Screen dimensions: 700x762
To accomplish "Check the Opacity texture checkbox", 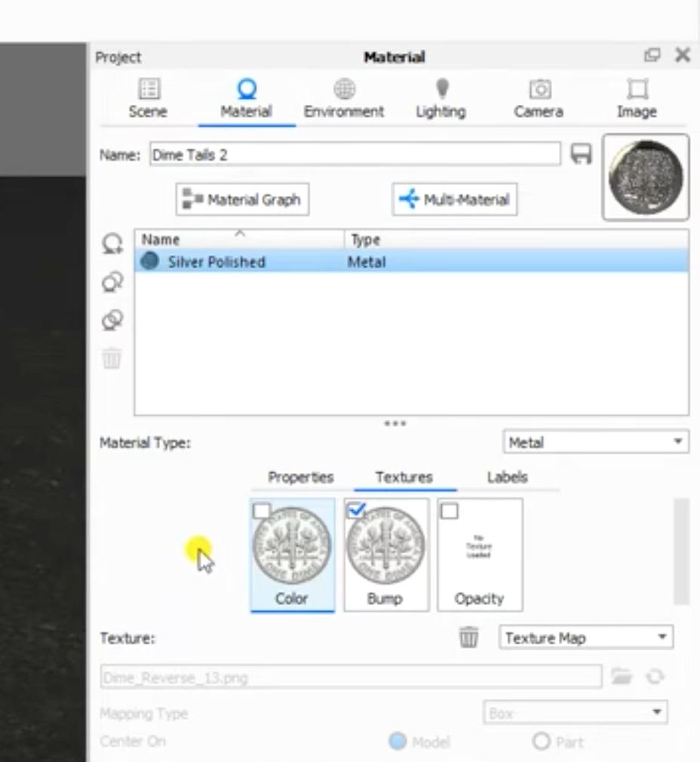I will (450, 510).
